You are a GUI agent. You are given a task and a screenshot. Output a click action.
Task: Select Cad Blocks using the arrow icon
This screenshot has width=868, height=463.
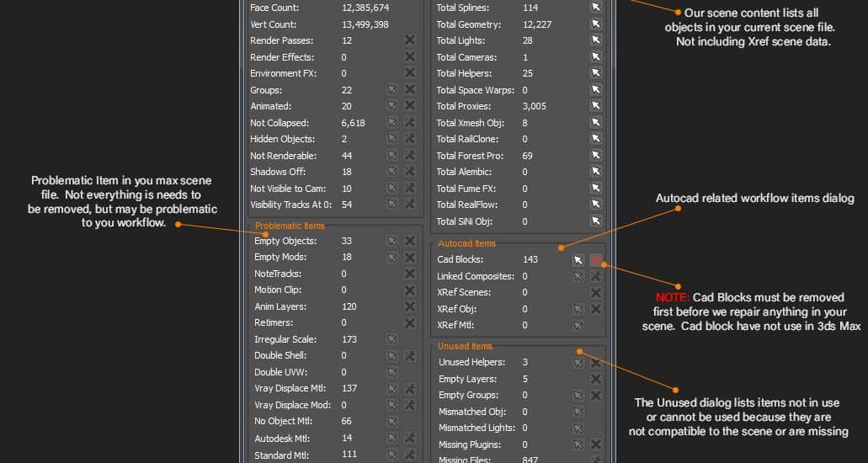pyautogui.click(x=578, y=260)
